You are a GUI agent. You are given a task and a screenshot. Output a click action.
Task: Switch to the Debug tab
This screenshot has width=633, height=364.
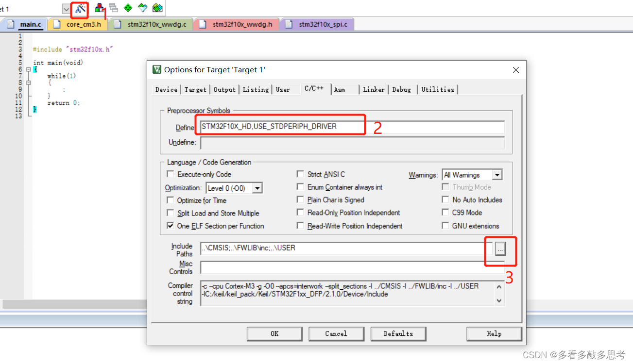tap(402, 90)
